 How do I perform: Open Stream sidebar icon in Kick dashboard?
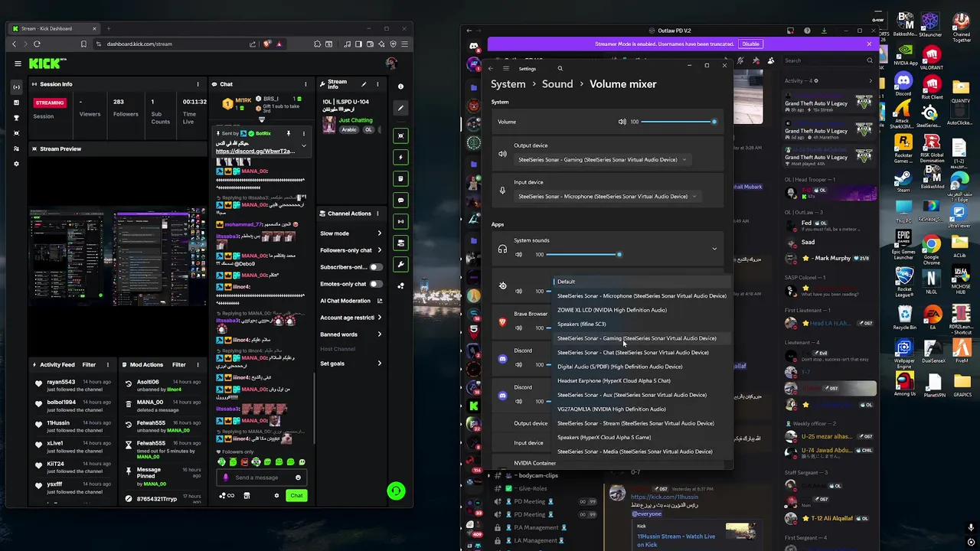pos(17,86)
